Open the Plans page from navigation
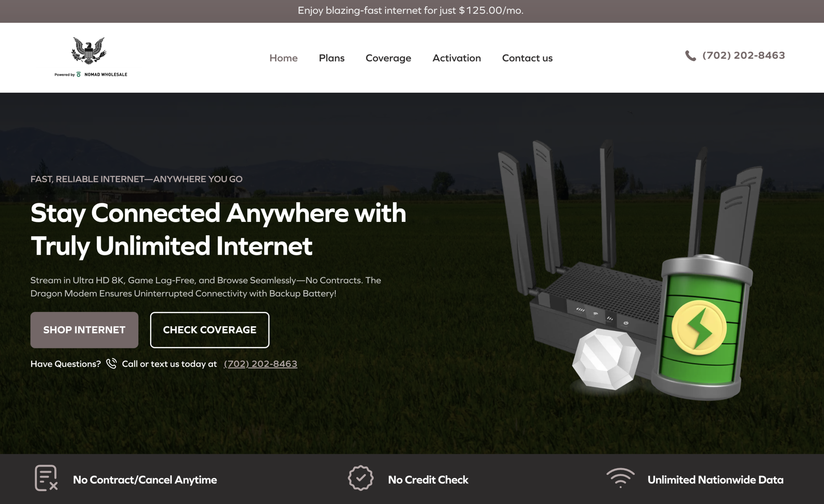 [332, 58]
